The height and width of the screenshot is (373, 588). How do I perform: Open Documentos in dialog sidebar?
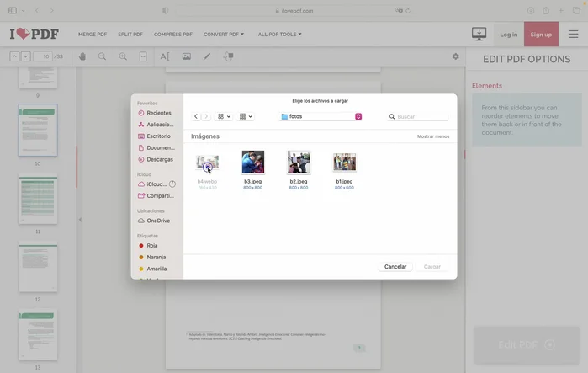tap(156, 148)
